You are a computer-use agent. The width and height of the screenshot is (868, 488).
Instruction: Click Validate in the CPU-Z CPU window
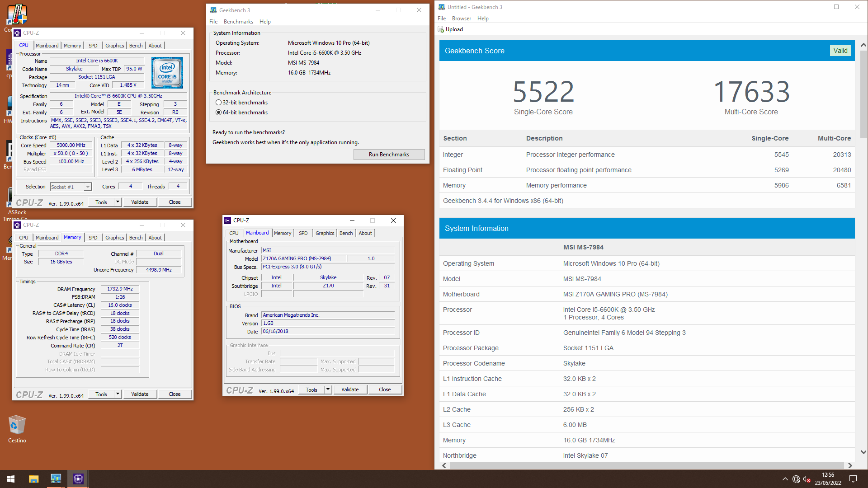(x=140, y=202)
